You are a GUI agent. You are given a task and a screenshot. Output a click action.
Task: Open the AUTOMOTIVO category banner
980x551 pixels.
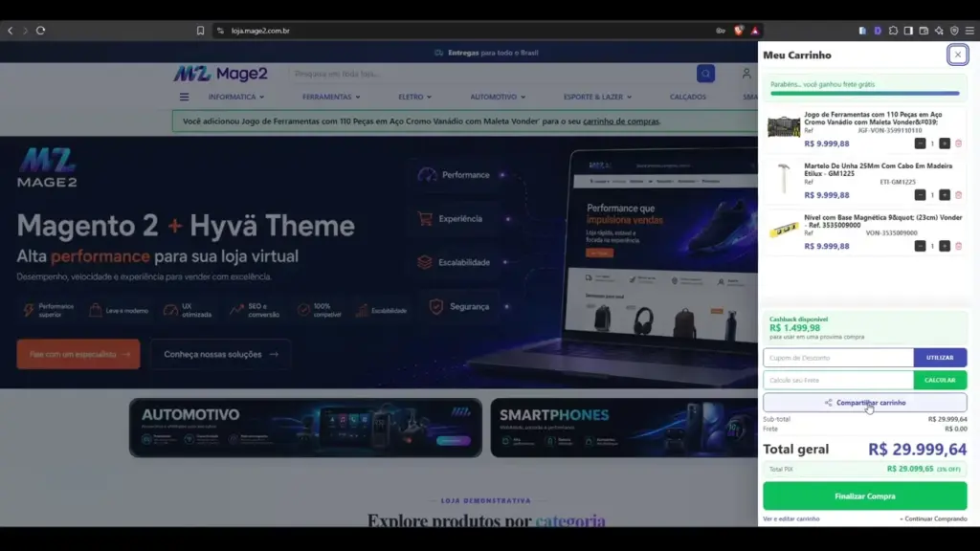click(x=305, y=428)
